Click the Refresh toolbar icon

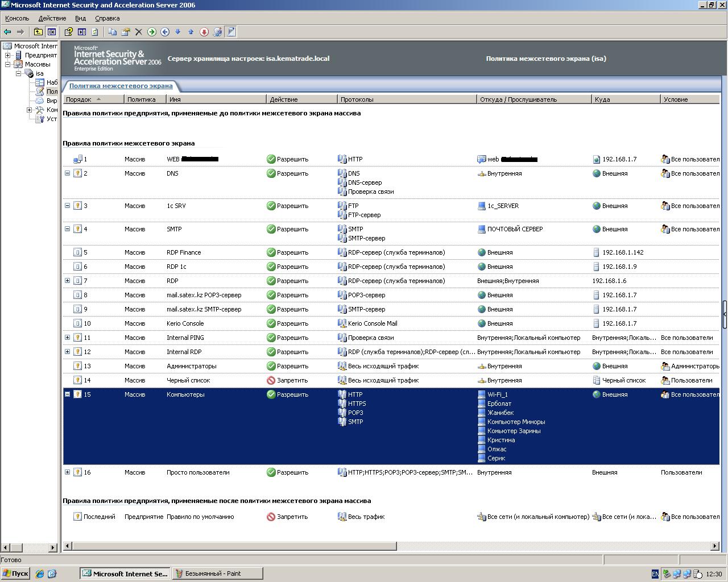pos(95,32)
